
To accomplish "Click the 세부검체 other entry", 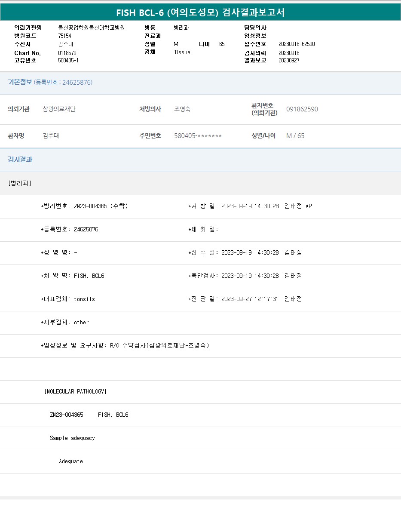I will [81, 322].
